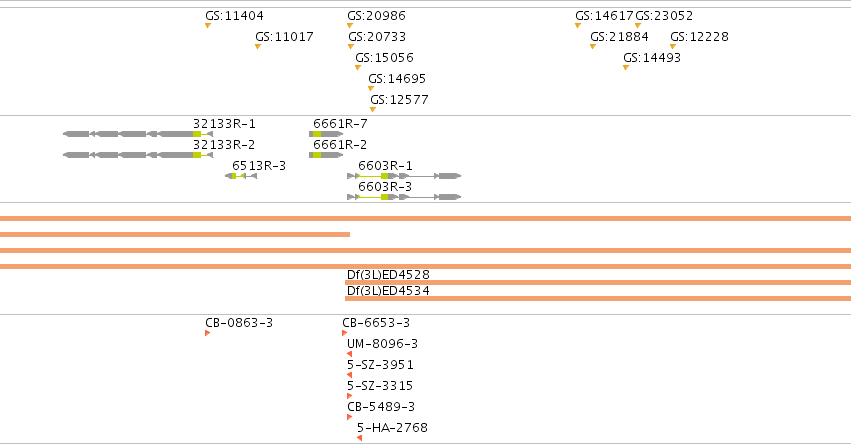This screenshot has width=851, height=444.
Task: Click the 6603R-3 transcript glyph
Action: (x=404, y=197)
